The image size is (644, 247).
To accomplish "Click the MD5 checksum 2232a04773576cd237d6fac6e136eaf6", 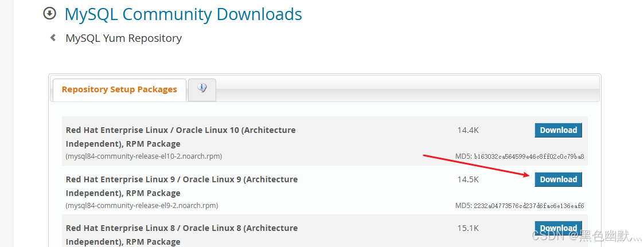I will pos(529,206).
